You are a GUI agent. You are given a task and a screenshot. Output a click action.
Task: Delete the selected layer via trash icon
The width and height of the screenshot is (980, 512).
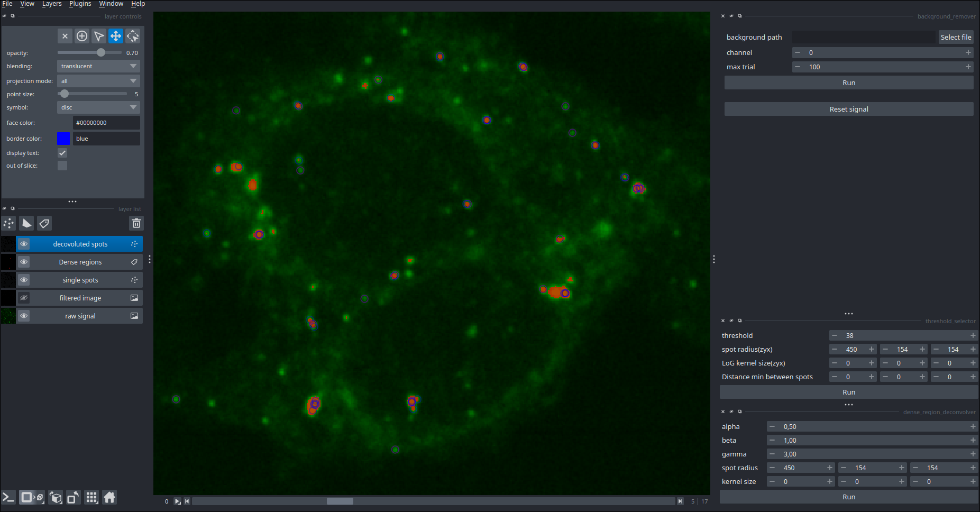(x=136, y=223)
